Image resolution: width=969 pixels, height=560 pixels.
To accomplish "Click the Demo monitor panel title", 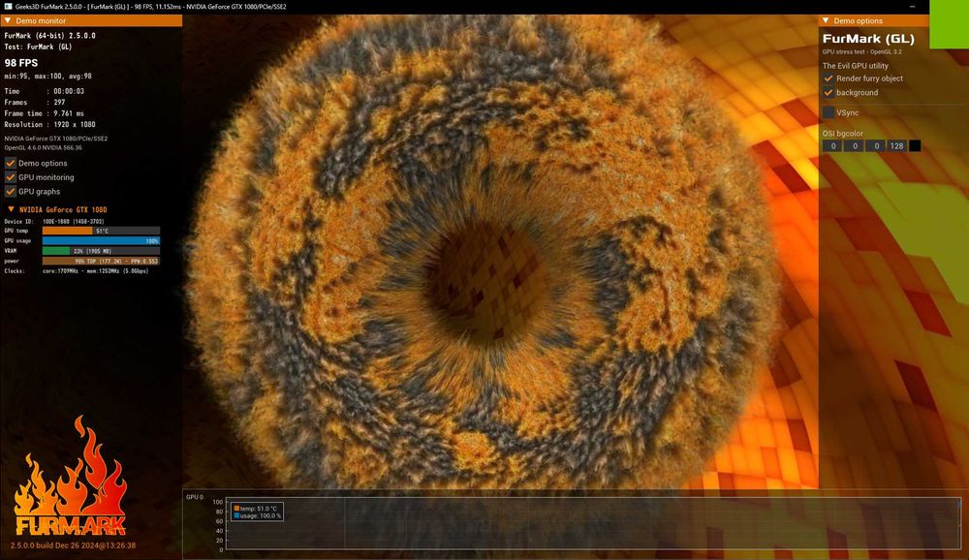I will (41, 20).
